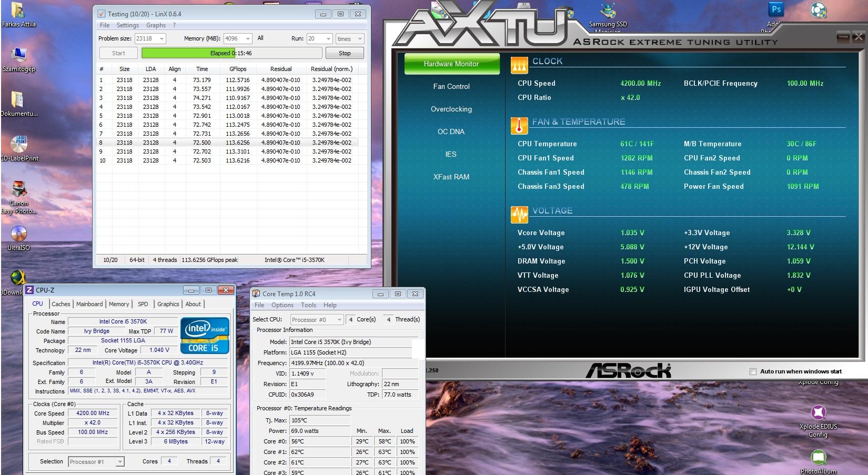The width and height of the screenshot is (868, 475).
Task: Click the Stop button in LinX
Action: pyautogui.click(x=345, y=53)
